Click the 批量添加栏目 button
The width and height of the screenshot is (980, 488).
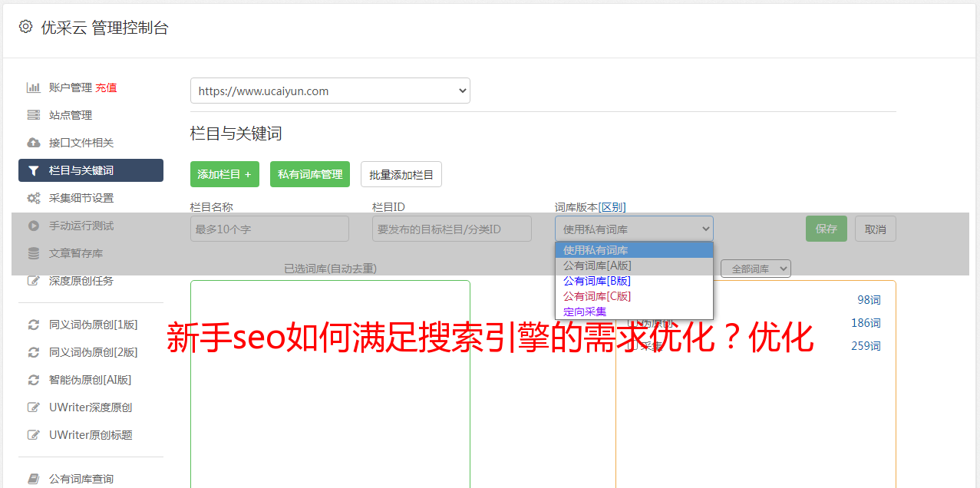tap(401, 174)
